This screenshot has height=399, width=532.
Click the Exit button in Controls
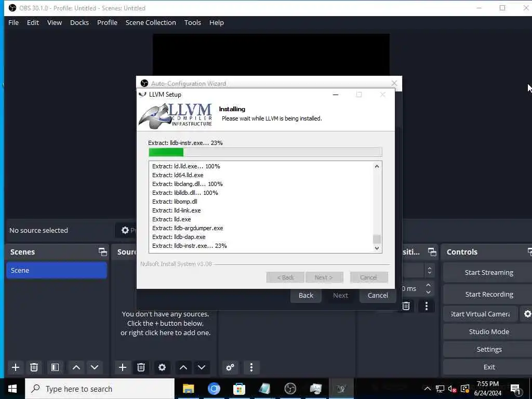[x=487, y=367]
